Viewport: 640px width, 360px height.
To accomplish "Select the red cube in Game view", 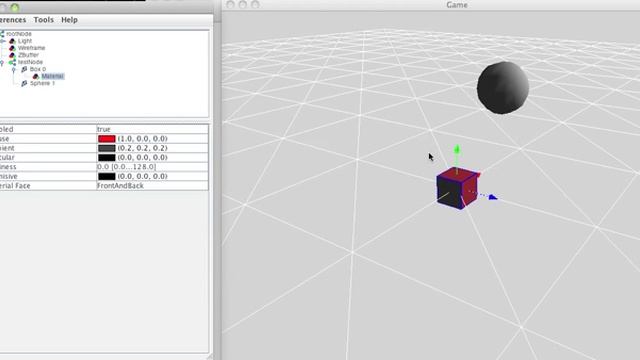I will (x=457, y=189).
